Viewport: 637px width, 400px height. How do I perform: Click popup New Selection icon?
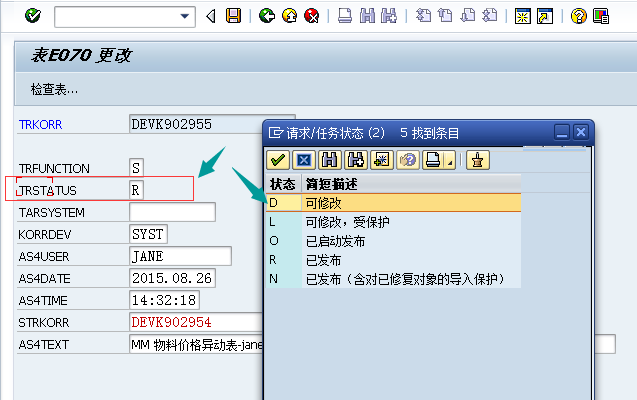(x=381, y=160)
